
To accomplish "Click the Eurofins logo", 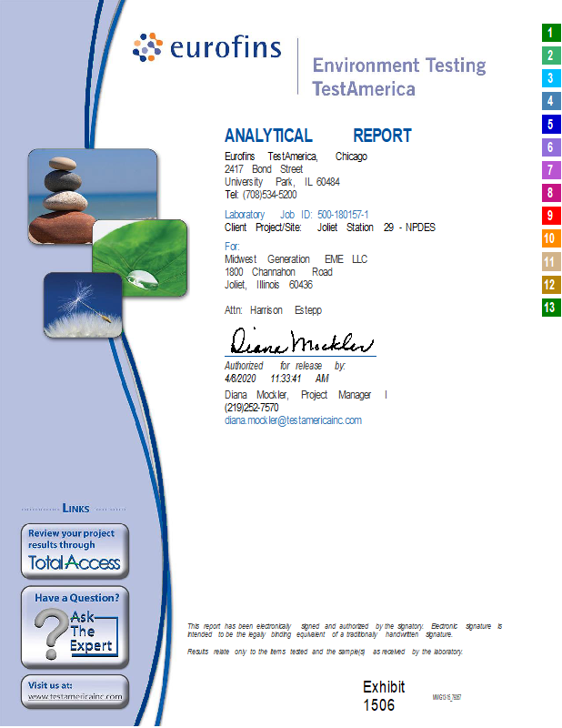I will coord(207,47).
